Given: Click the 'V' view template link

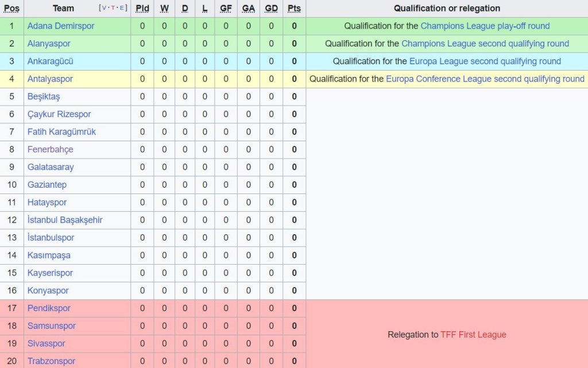Looking at the screenshot, I should (x=105, y=8).
